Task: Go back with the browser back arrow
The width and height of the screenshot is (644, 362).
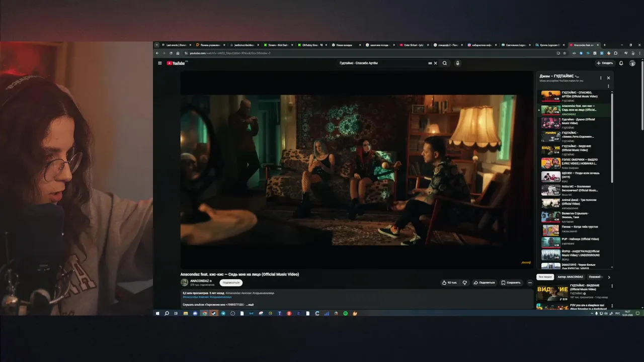Action: [157, 53]
